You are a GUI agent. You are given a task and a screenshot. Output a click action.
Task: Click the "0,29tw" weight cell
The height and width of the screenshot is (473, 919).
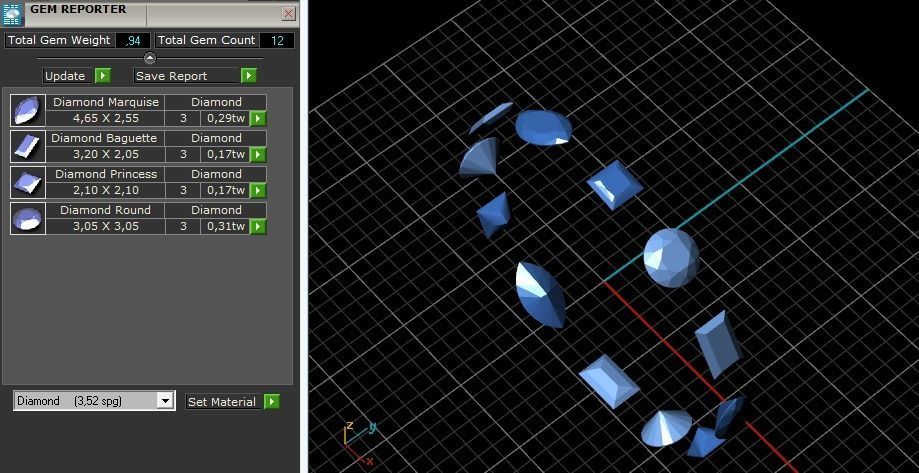(226, 118)
